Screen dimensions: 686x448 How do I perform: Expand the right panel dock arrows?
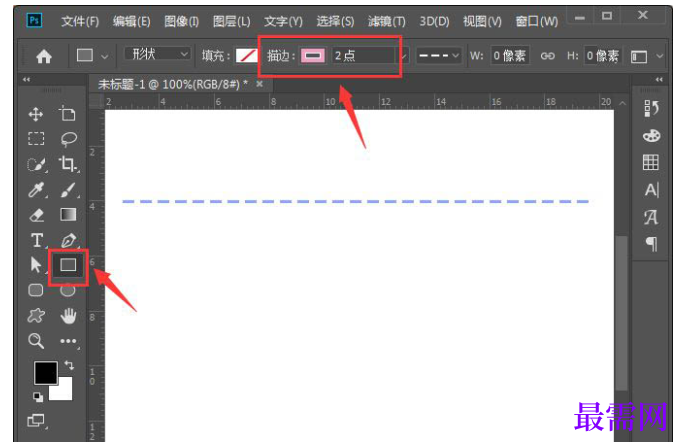[659, 80]
